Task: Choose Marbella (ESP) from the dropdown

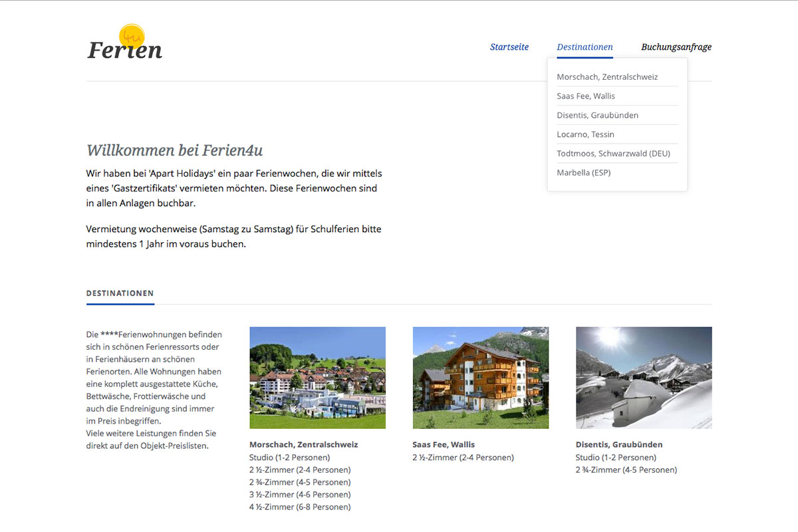Action: click(x=583, y=173)
